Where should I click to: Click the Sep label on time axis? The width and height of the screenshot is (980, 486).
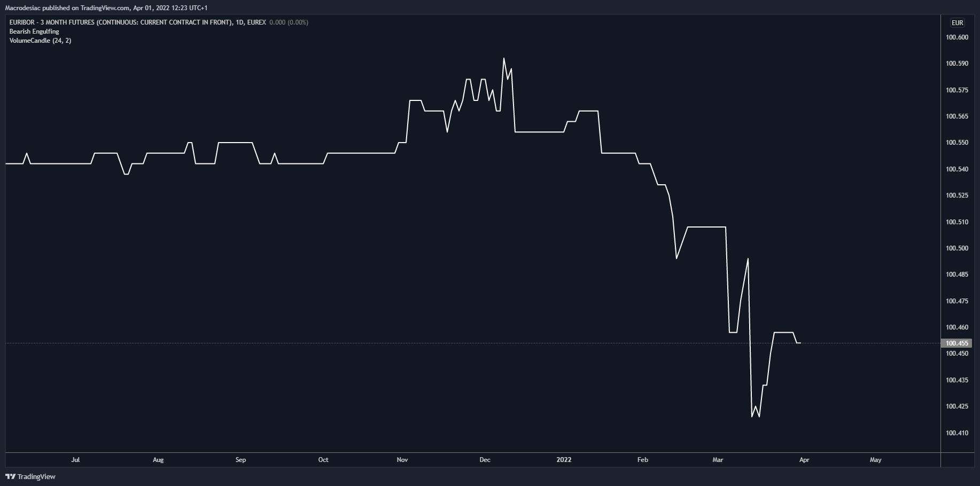pos(240,460)
